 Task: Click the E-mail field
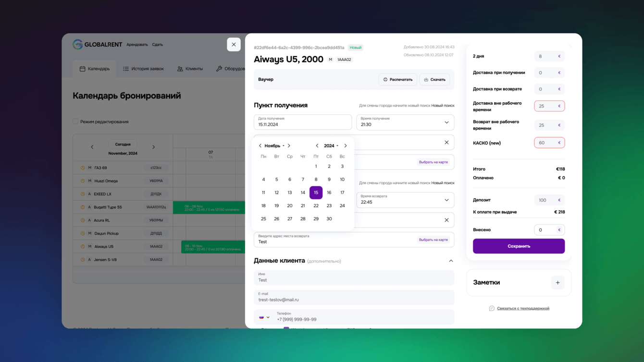coord(354,297)
